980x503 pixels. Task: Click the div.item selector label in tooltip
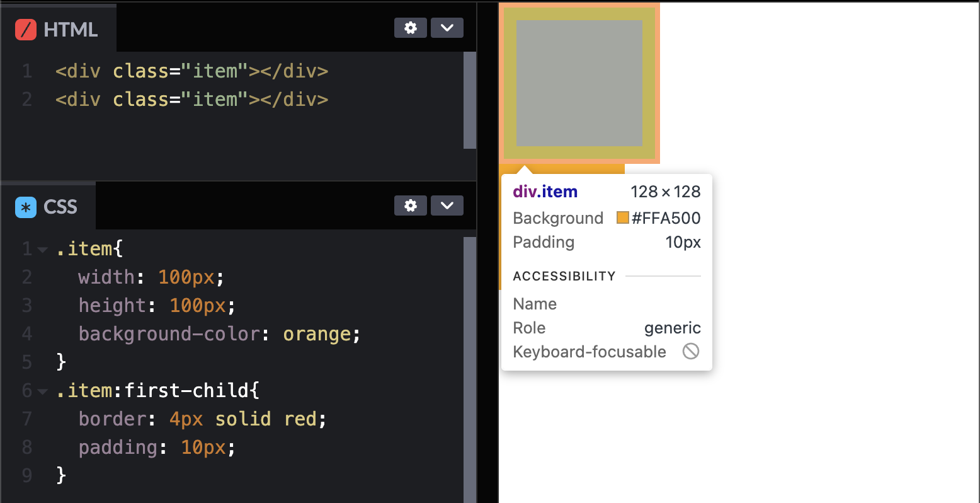[x=545, y=192]
